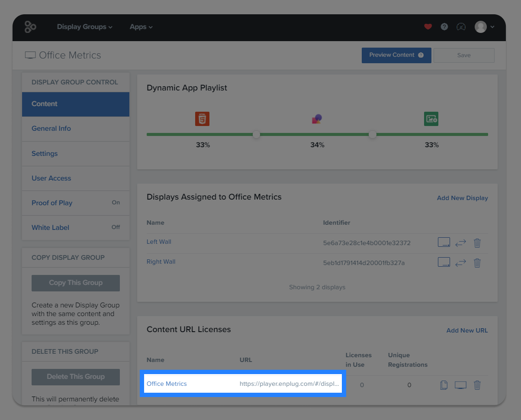Click the 34% playlist percentage label
This screenshot has height=420, width=521.
click(317, 145)
